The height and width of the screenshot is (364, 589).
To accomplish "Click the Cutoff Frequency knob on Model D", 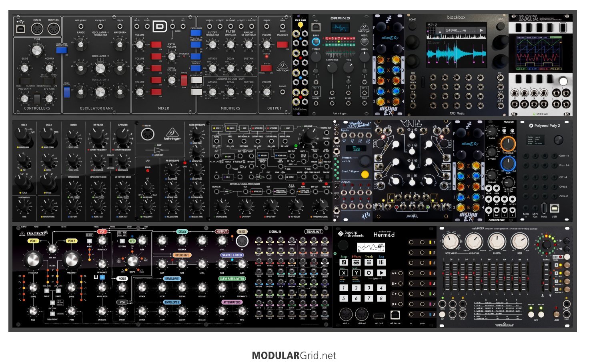I will pyautogui.click(x=212, y=45).
